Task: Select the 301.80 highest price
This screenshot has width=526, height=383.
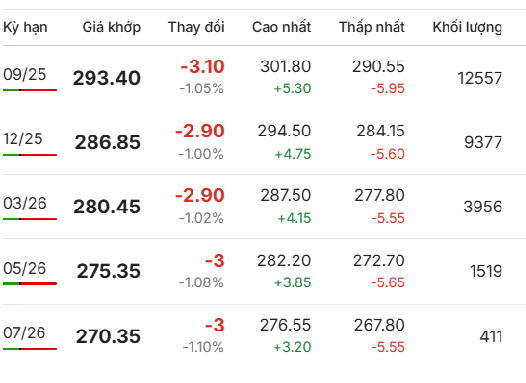Action: click(286, 66)
